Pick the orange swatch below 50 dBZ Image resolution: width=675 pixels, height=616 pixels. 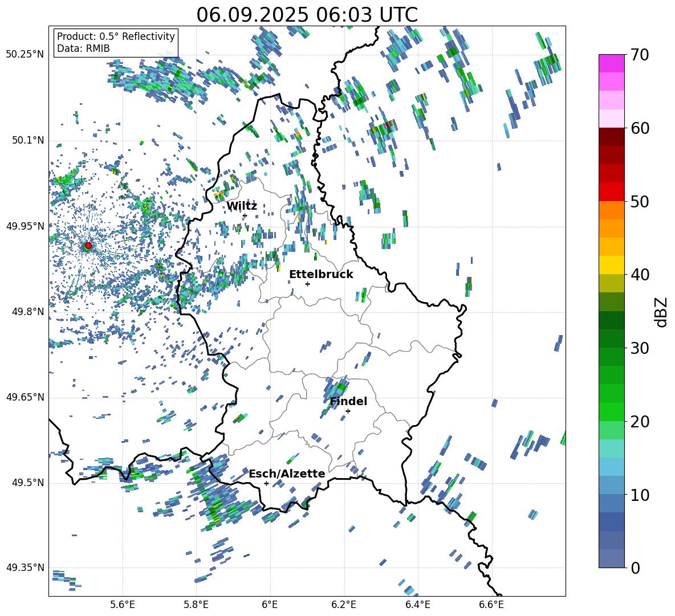pos(611,210)
